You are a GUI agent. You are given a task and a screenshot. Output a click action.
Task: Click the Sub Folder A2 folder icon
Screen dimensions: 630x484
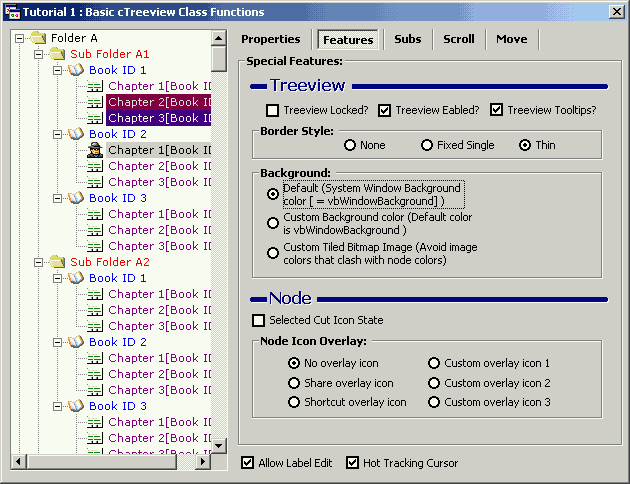pyautogui.click(x=57, y=262)
